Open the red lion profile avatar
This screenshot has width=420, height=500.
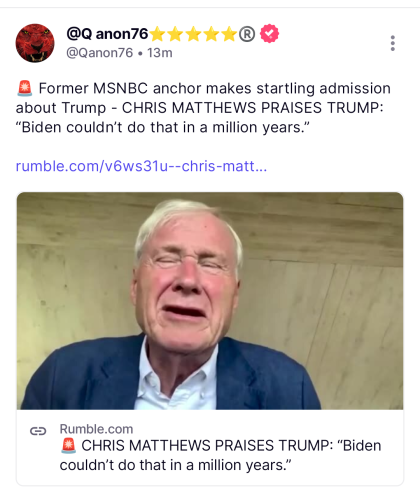(x=35, y=43)
